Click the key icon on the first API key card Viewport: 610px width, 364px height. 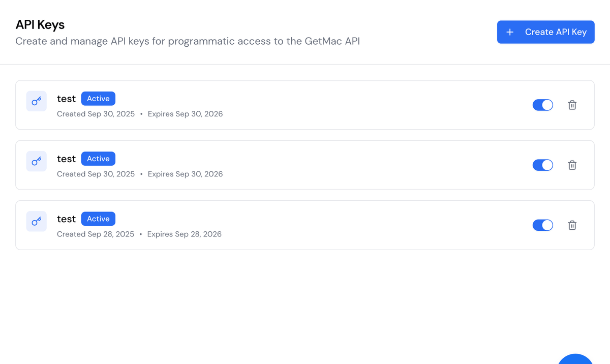(x=36, y=101)
